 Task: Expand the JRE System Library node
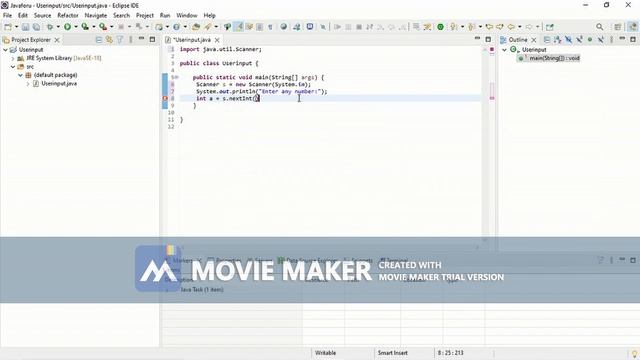pyautogui.click(x=13, y=58)
